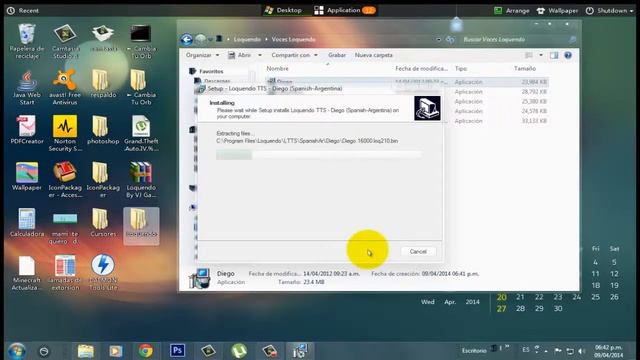
Task: Open llamadas de extorsion desktop file
Action: pos(65,273)
